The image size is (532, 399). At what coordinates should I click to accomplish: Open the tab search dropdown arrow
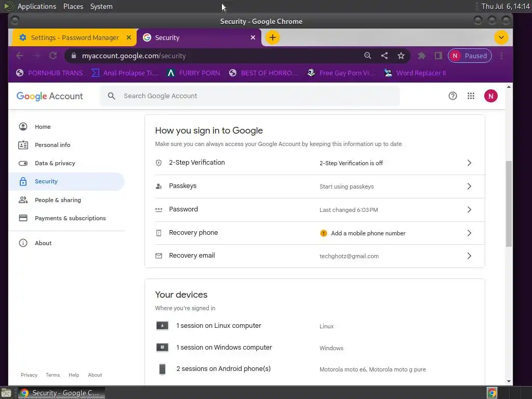click(x=501, y=37)
